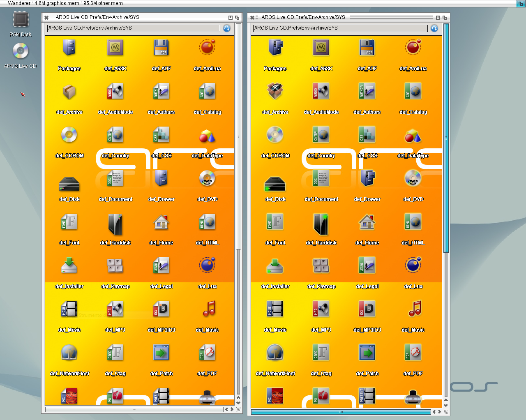Viewport: 526px width, 420px height.
Task: Click scroll-left arrow in right window
Action: [x=434, y=412]
